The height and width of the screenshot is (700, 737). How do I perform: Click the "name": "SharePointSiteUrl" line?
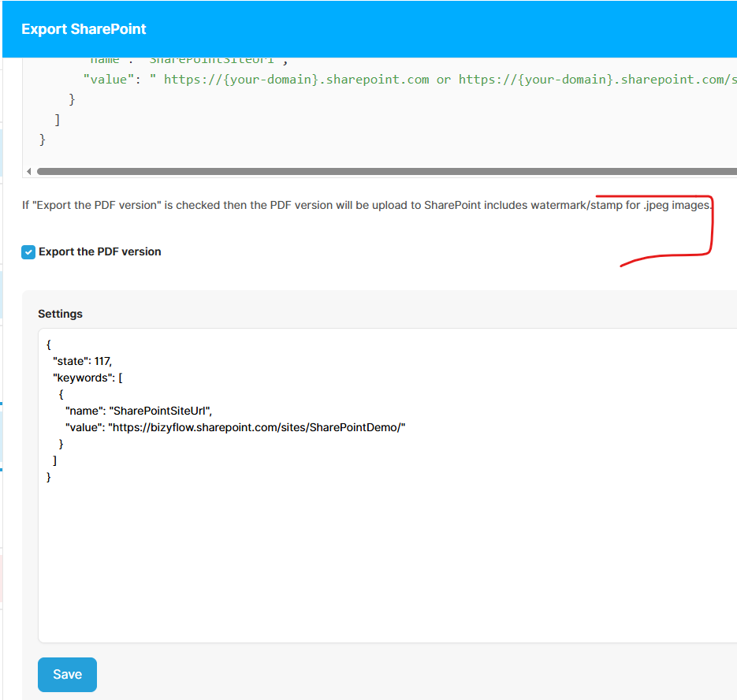[x=139, y=411]
